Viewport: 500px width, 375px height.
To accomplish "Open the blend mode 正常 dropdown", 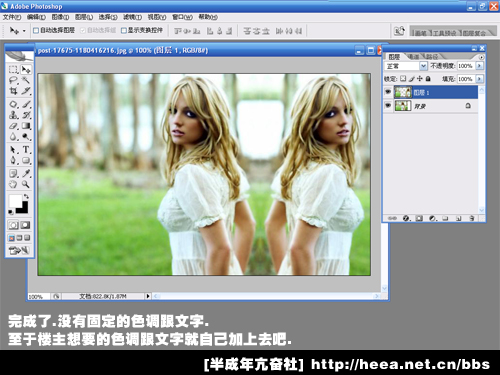I will [406, 66].
